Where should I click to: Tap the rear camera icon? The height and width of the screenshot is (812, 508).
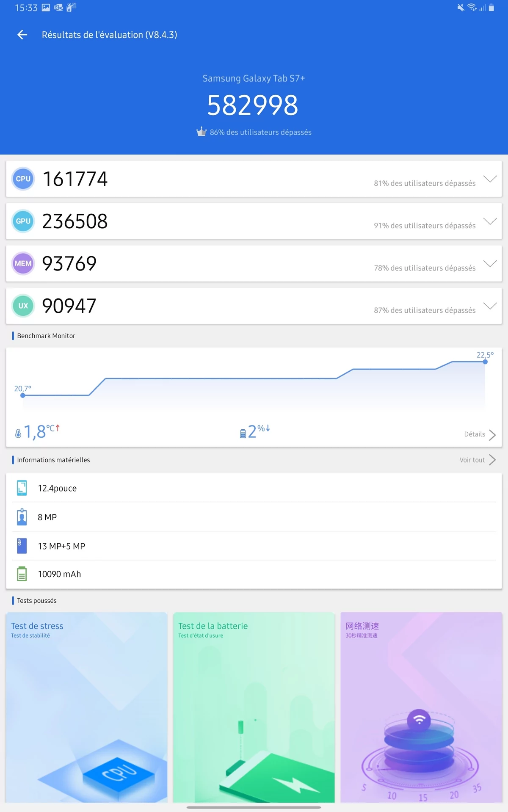[x=22, y=546]
